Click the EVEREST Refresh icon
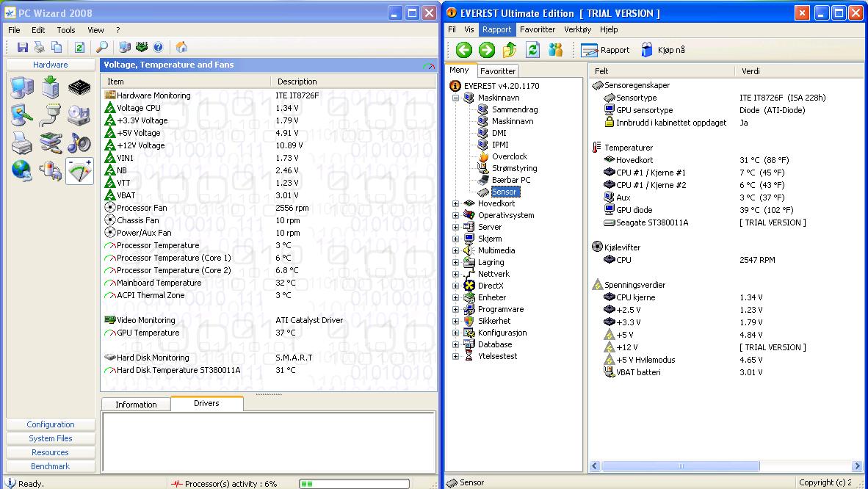The height and width of the screenshot is (489, 868). (x=532, y=50)
